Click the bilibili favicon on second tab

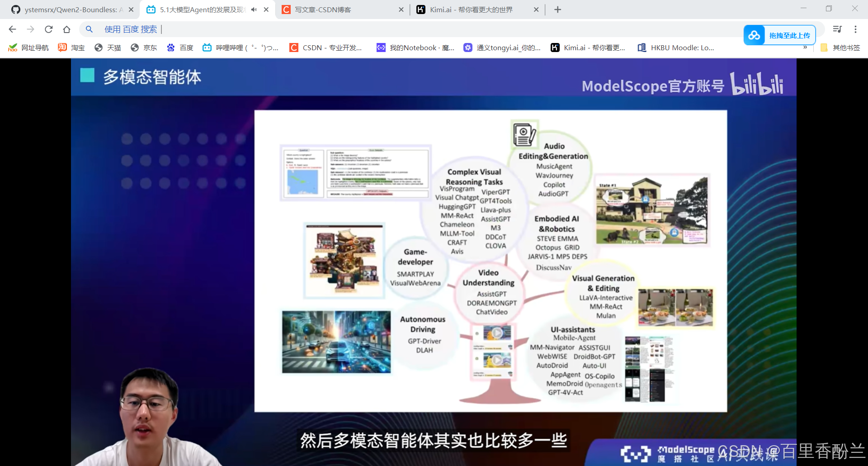[x=151, y=10]
